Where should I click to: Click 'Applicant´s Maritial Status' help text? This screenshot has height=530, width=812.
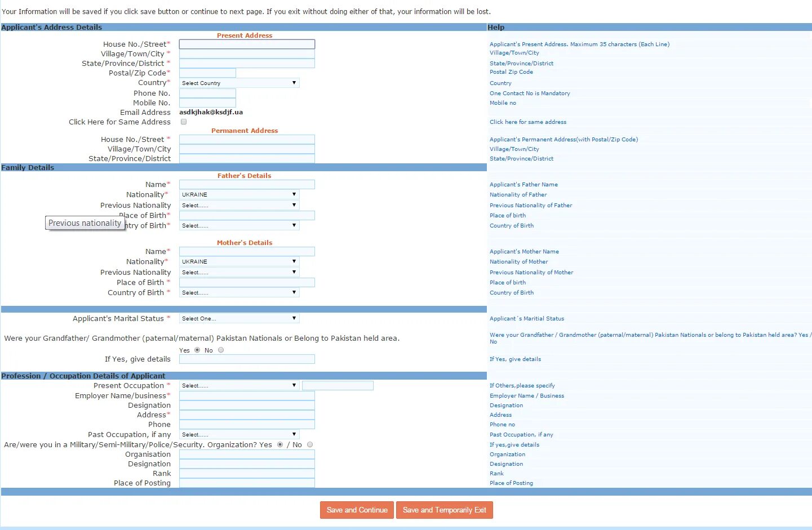coord(527,319)
